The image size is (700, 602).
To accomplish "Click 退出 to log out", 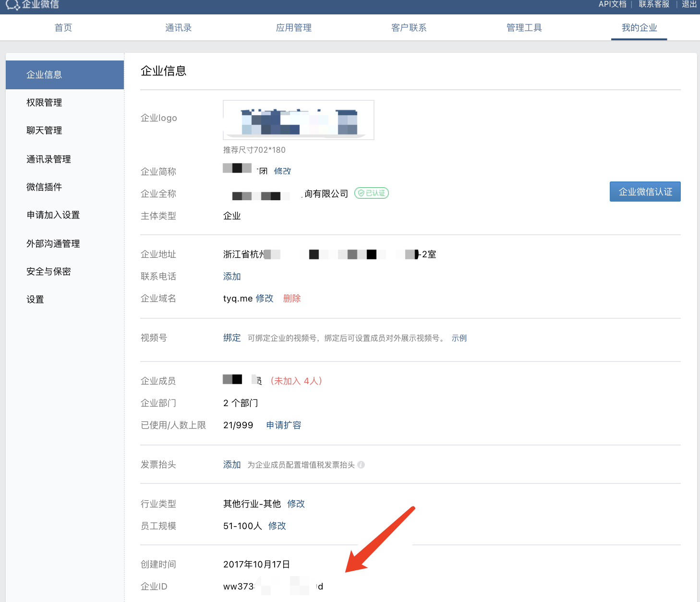I will 689,4.
